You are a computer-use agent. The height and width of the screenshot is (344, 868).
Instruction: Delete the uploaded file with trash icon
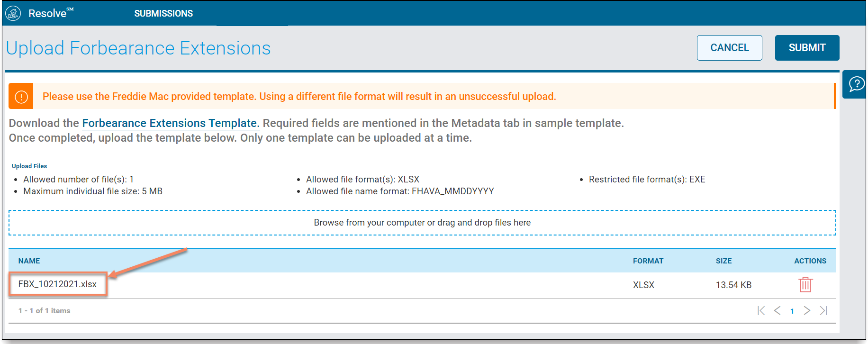805,284
